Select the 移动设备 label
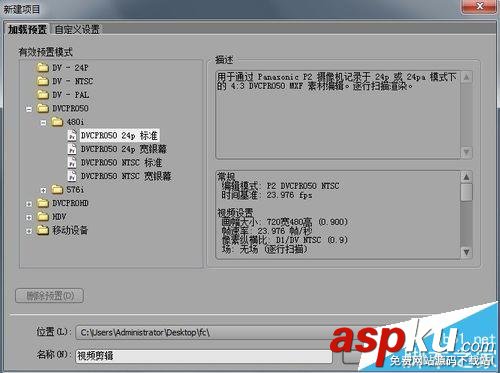The image size is (500, 373). (x=70, y=230)
